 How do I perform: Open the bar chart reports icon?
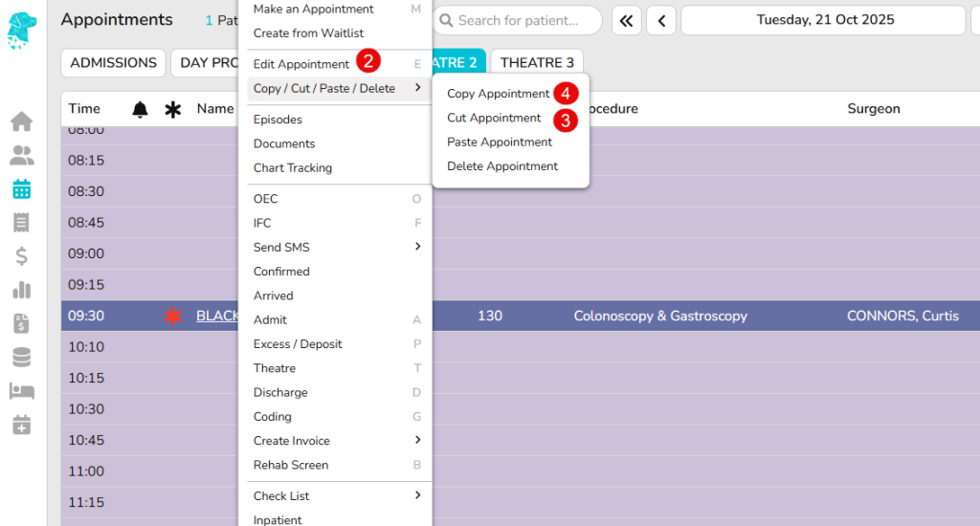tap(21, 290)
